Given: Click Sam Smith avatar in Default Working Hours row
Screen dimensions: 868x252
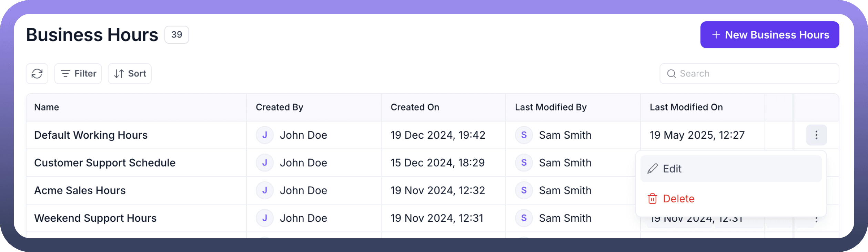Looking at the screenshot, I should point(524,135).
